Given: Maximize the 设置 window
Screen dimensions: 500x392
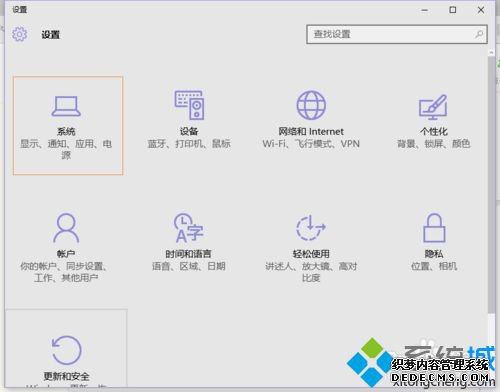Looking at the screenshot, I should tap(453, 10).
